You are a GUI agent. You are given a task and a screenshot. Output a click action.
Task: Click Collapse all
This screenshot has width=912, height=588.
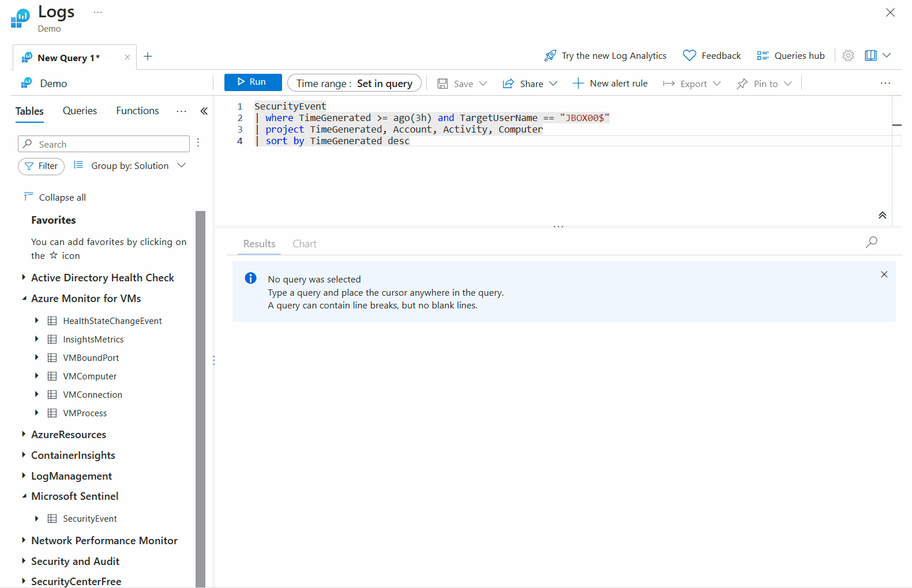[55, 197]
